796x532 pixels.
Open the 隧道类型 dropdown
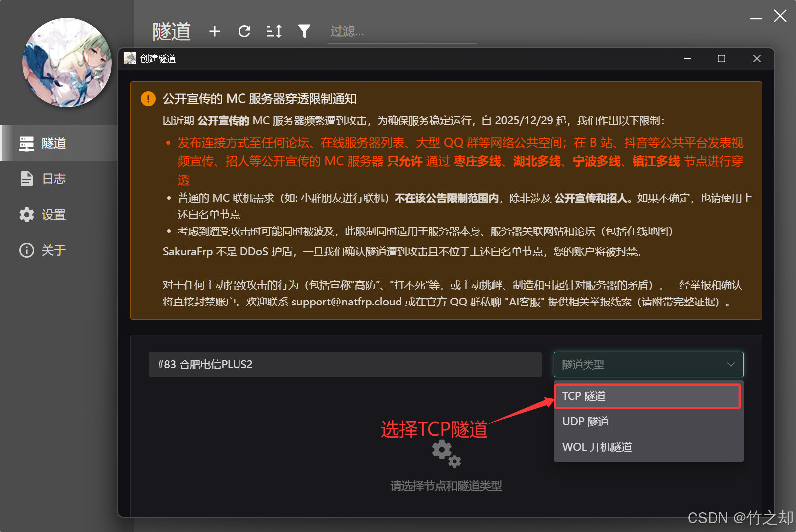tap(647, 364)
